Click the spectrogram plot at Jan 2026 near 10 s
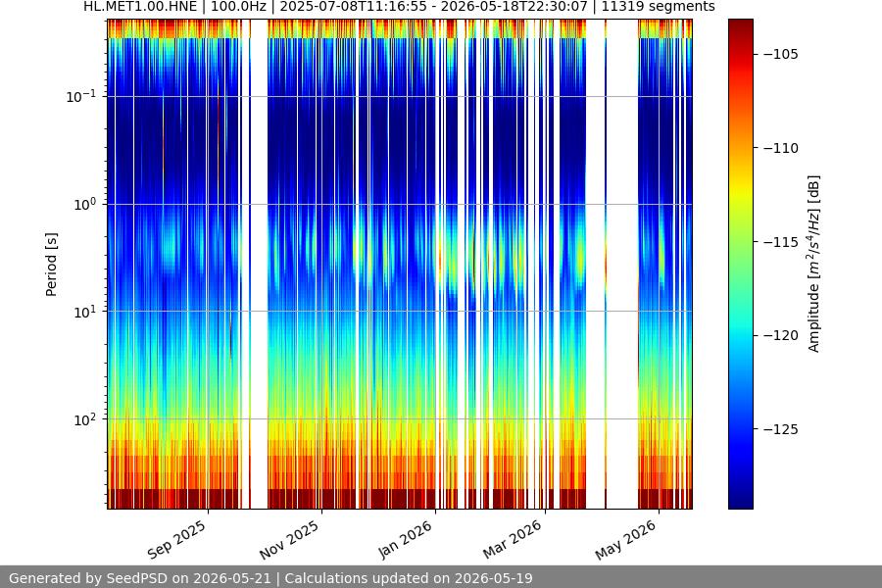This screenshot has height=588, width=882. click(x=436, y=312)
